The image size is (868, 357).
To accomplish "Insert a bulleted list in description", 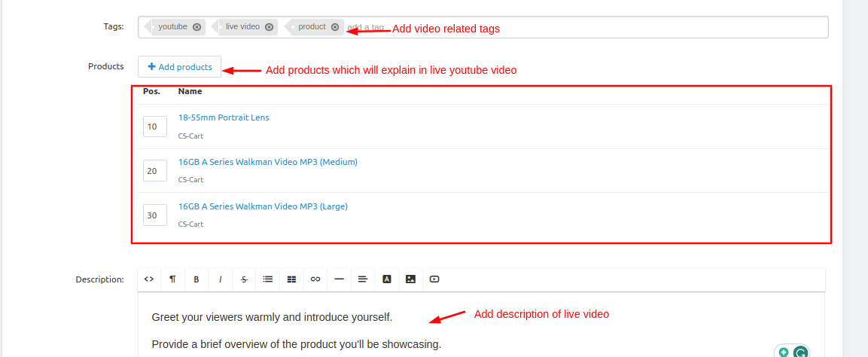I will coord(267,279).
